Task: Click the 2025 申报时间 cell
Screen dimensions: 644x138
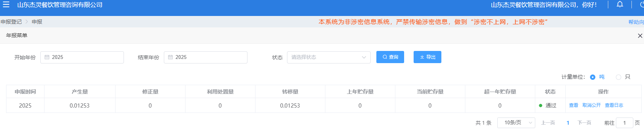Action: (x=25, y=106)
